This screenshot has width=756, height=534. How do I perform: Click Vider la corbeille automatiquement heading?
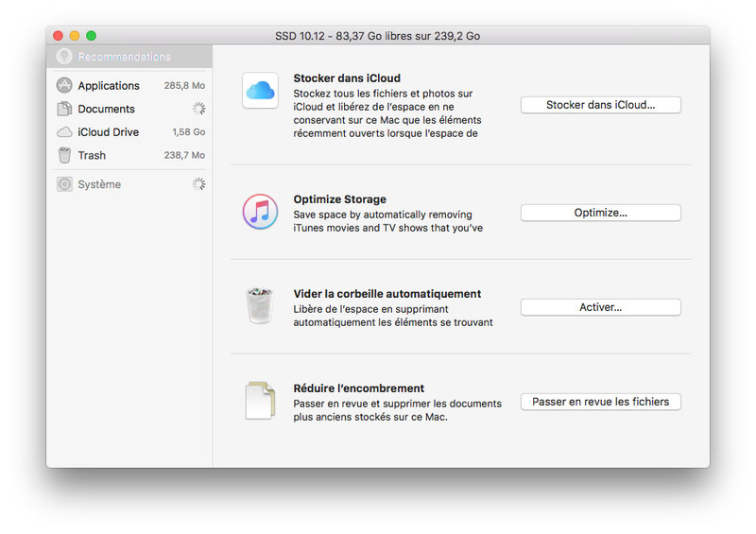[x=387, y=294]
